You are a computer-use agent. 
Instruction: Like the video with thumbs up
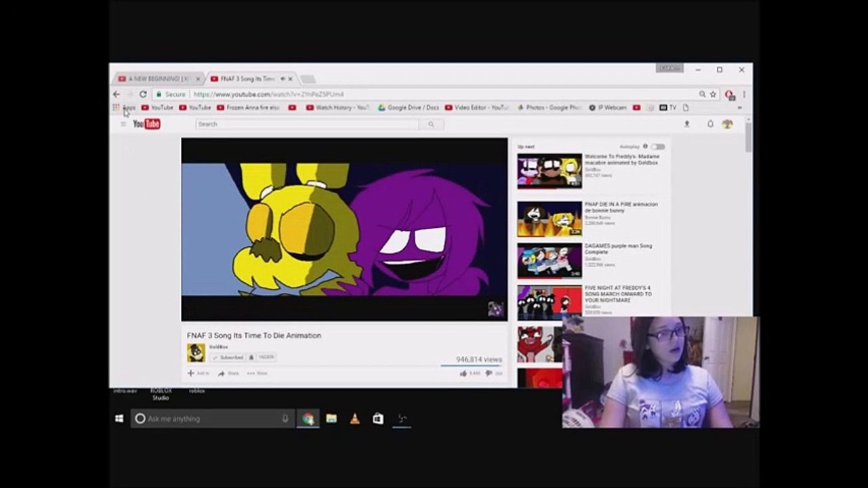(463, 373)
